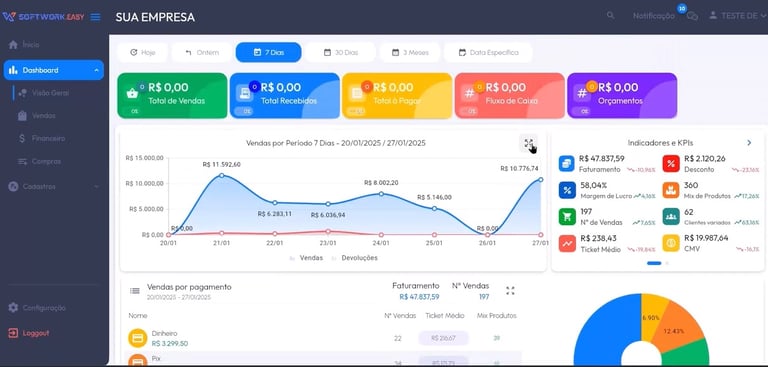Viewport: 768px width, 367px height.
Task: Select the Ontem period filter
Action: (x=202, y=52)
